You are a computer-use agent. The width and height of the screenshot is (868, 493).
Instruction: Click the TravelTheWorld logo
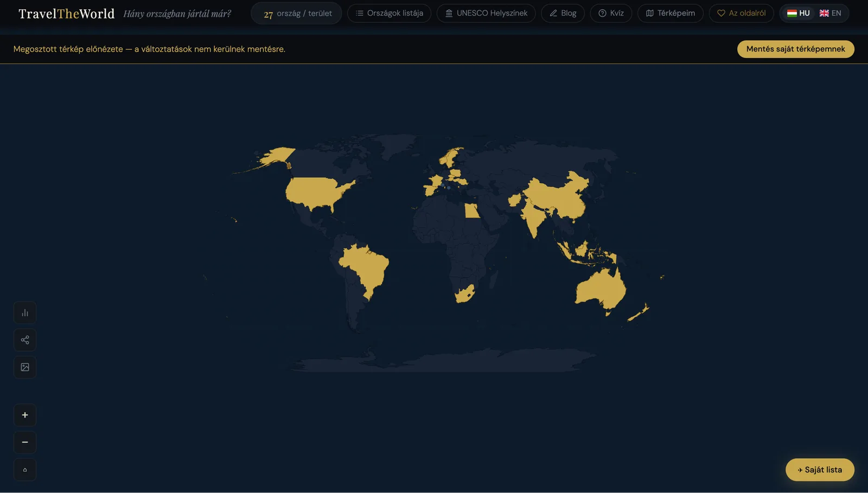tap(67, 14)
